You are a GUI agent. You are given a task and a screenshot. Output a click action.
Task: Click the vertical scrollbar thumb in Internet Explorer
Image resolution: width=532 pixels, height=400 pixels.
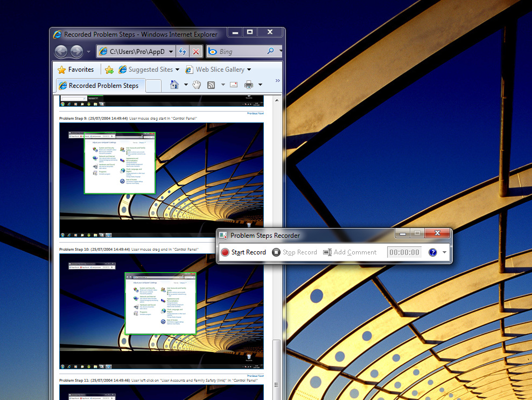coord(277,369)
